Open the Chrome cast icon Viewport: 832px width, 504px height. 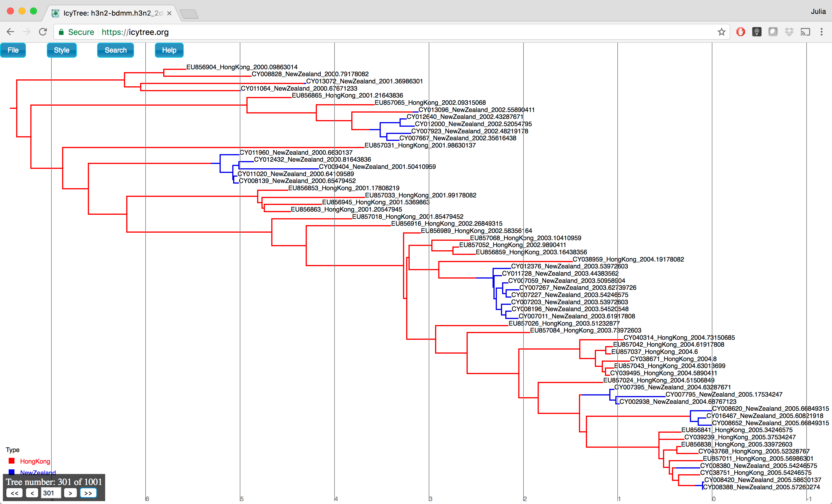click(x=805, y=32)
